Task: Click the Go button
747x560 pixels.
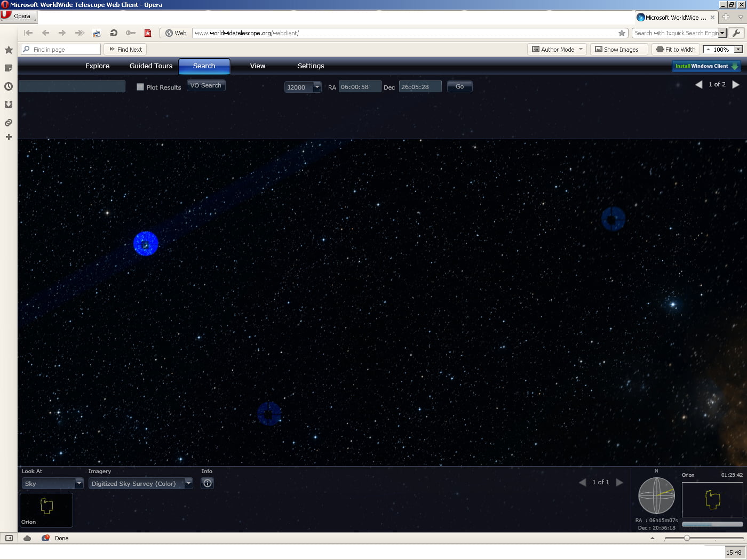Action: coord(460,86)
